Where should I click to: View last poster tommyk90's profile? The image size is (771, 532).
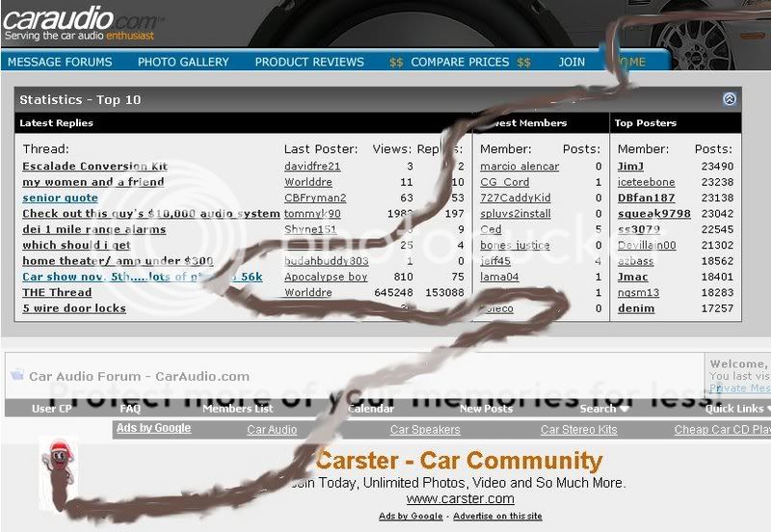pyautogui.click(x=312, y=213)
